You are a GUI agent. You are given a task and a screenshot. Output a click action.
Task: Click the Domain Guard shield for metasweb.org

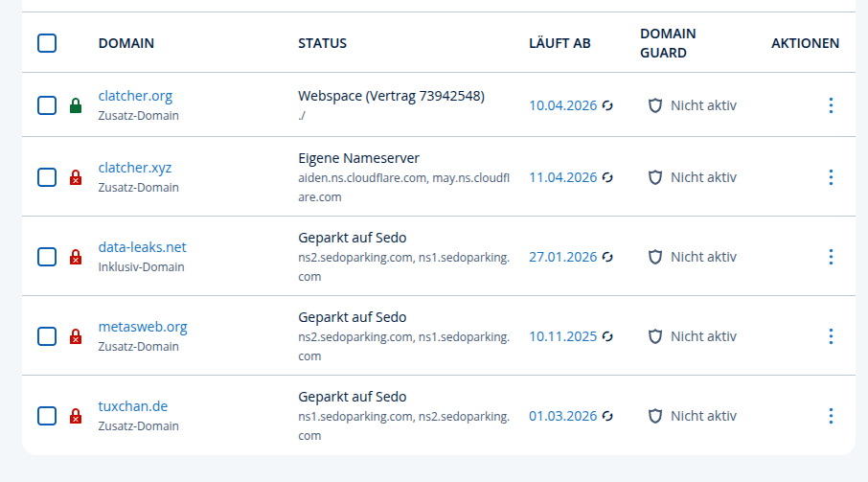point(655,336)
